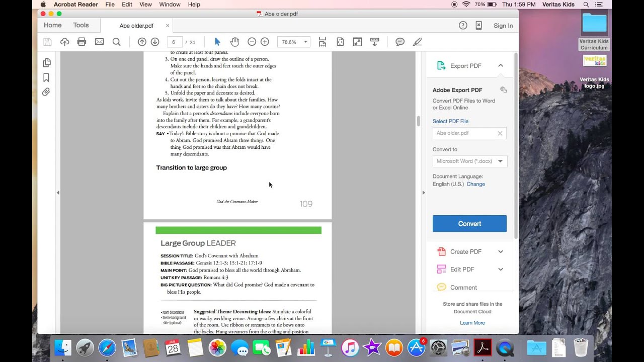Zoom out with the minus icon
Screen dimensions: 644x362
click(252, 42)
